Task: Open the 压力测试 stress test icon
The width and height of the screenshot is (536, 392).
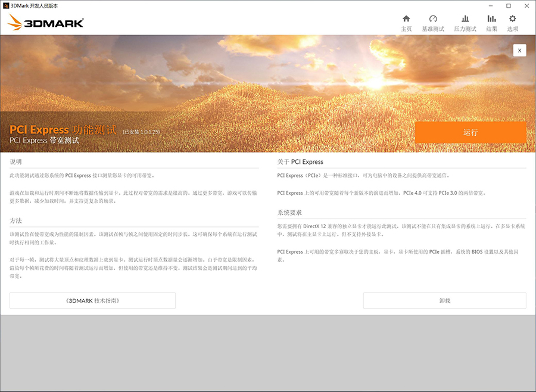Action: click(465, 19)
